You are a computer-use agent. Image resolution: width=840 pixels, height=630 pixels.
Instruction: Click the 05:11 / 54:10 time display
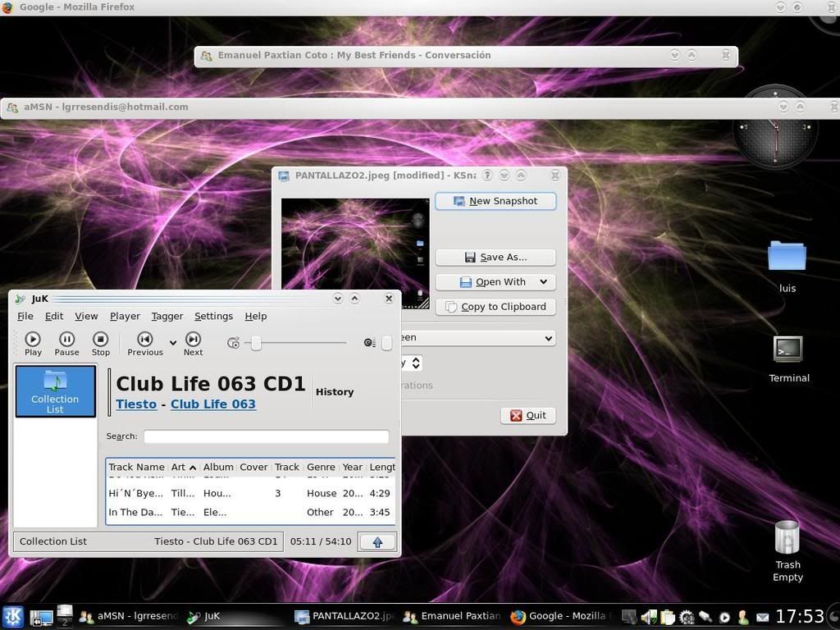click(321, 541)
